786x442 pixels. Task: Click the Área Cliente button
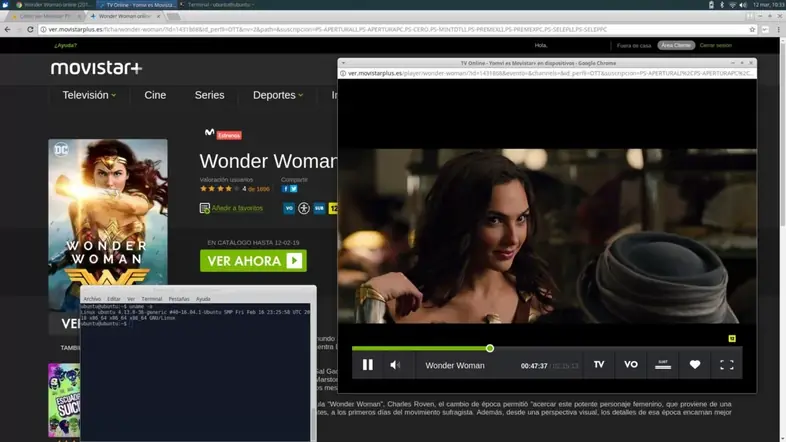(x=676, y=45)
